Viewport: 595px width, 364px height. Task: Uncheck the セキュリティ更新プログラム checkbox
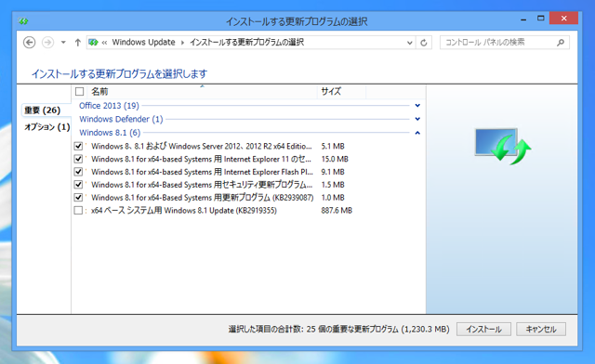pos(78,185)
